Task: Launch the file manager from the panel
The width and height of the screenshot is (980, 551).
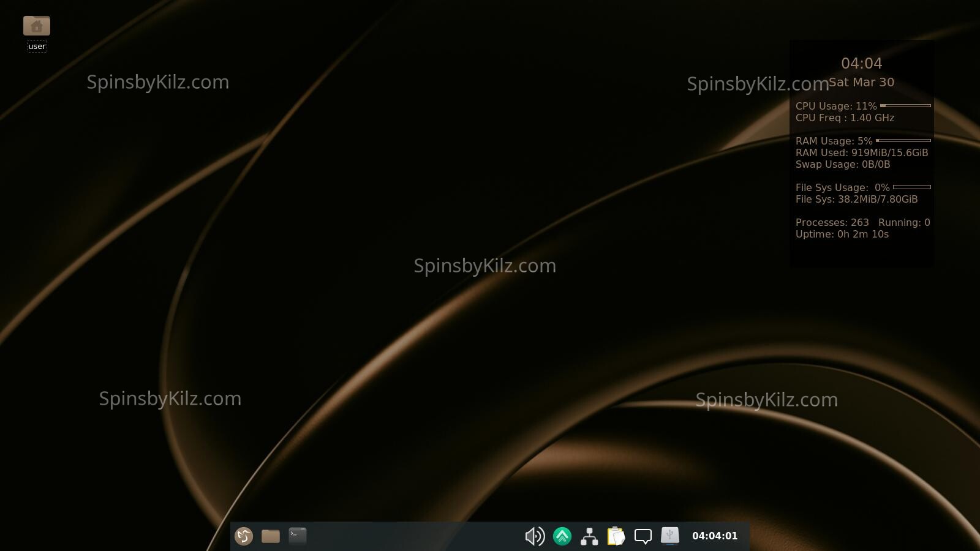Action: [x=271, y=536]
